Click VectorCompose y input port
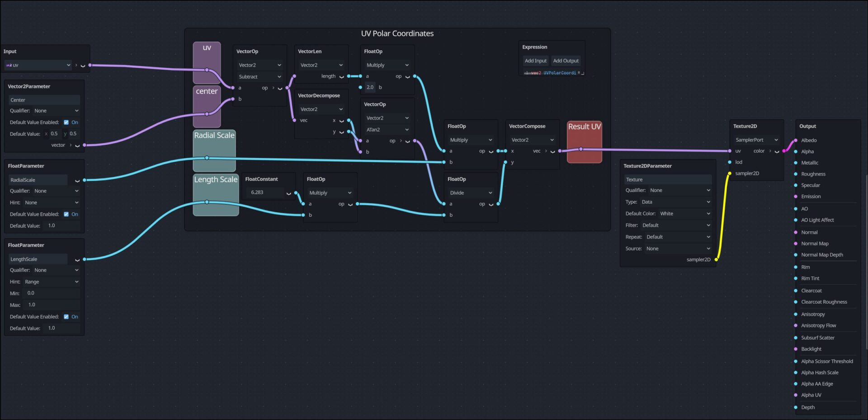 pyautogui.click(x=505, y=162)
